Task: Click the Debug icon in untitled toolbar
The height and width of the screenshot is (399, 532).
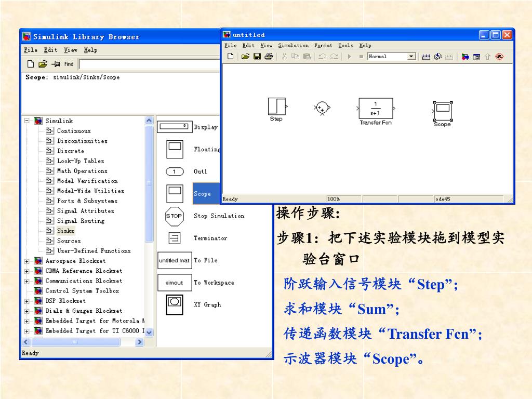Action: tap(499, 57)
